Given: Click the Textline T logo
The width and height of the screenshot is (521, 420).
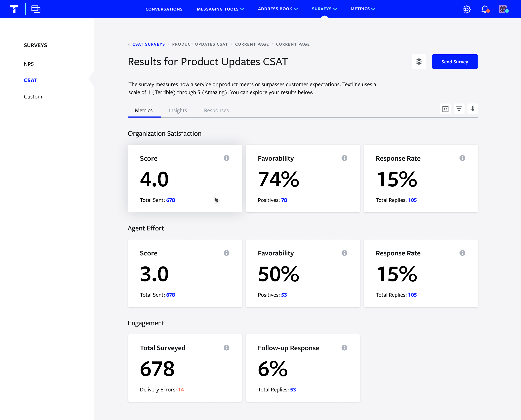Looking at the screenshot, I should click(14, 9).
